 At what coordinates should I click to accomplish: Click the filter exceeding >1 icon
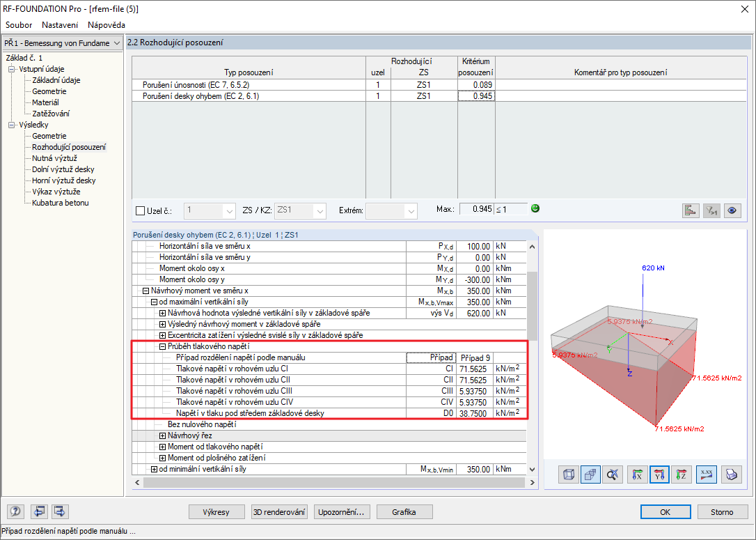click(x=711, y=210)
